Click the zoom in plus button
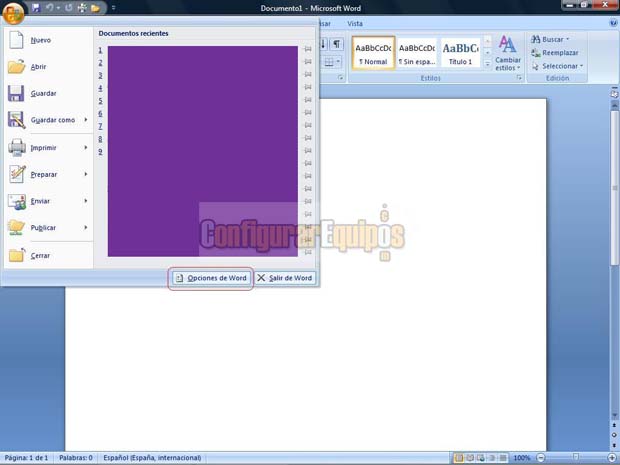620x465 pixels. pos(612,458)
